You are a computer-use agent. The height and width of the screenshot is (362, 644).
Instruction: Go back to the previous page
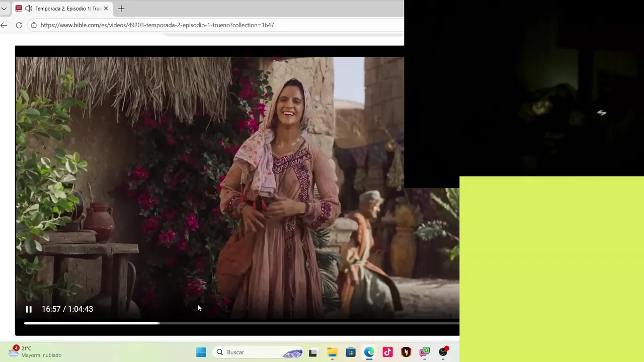4,25
